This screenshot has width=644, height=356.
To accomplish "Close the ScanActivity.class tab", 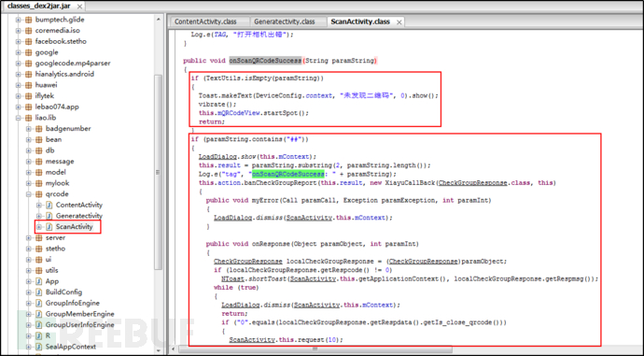I will pyautogui.click(x=399, y=22).
